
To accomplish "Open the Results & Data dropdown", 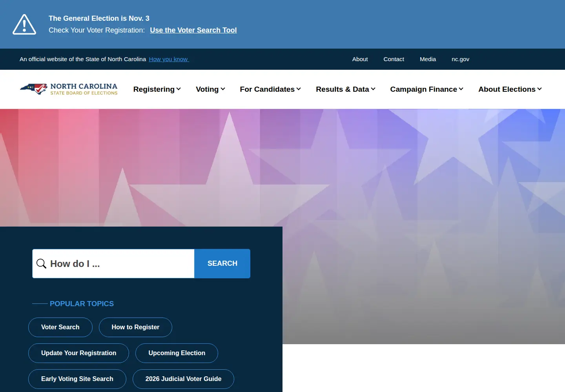I will click(346, 89).
